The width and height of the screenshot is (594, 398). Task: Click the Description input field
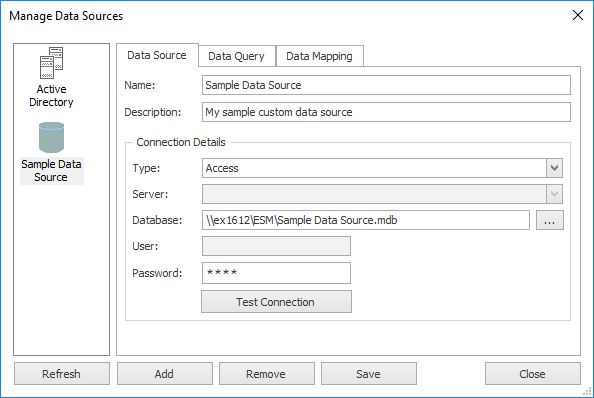coord(386,112)
